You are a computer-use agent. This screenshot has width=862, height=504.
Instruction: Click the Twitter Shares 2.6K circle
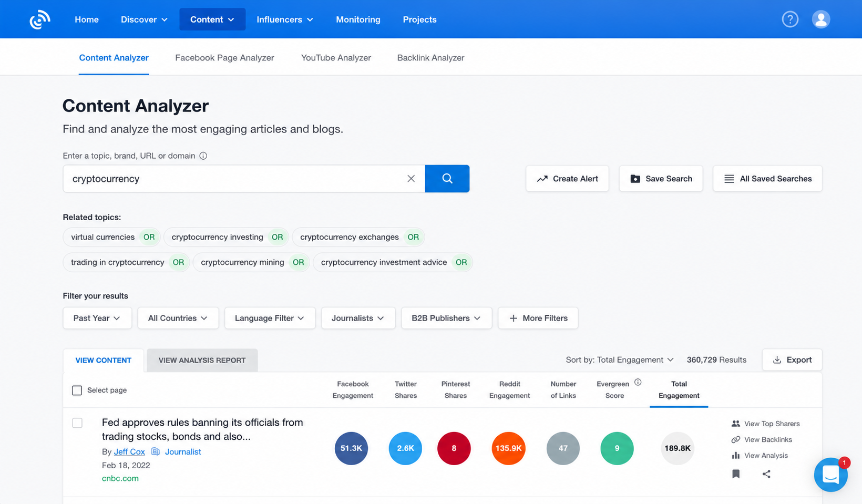coord(405,448)
